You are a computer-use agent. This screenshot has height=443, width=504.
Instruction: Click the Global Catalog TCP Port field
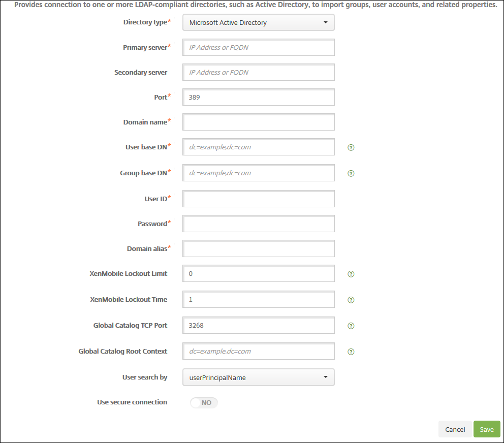[258, 325]
